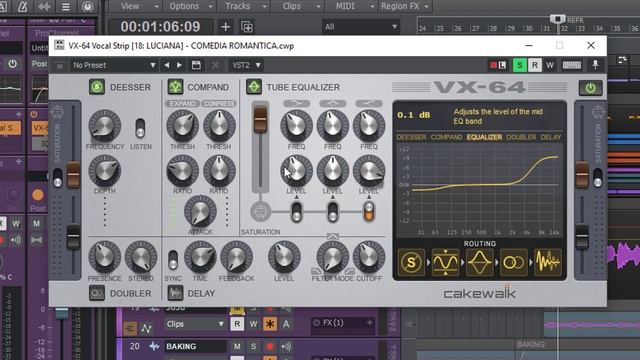640x360 pixels.
Task: Click the Deesser Frequency knob
Action: coord(104,126)
